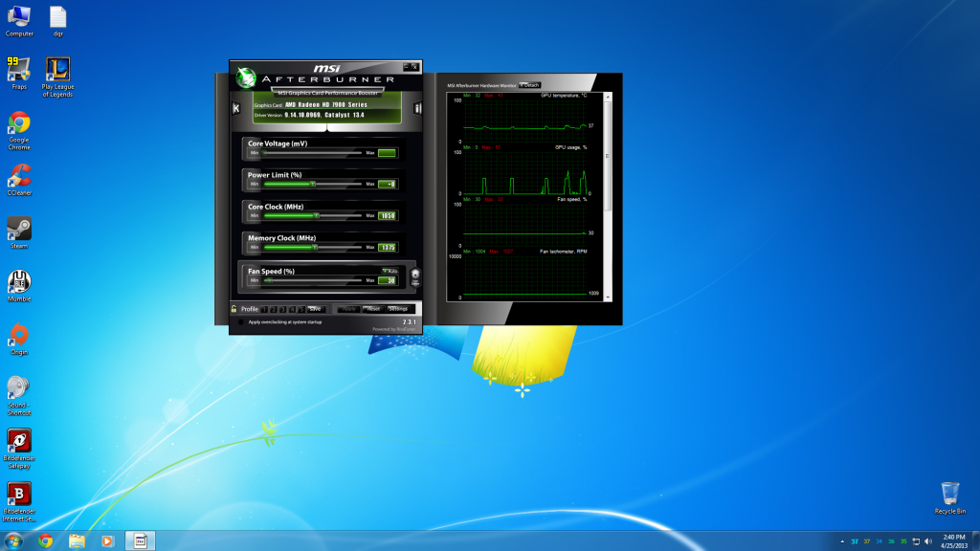Click the Save profile button
Viewport: 980px width, 551px height.
point(316,309)
